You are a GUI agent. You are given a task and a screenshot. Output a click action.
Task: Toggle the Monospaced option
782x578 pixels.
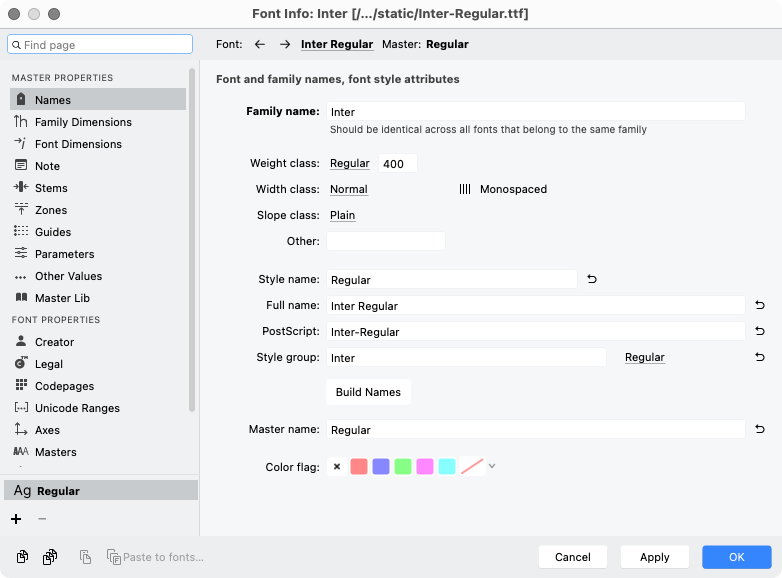click(503, 189)
